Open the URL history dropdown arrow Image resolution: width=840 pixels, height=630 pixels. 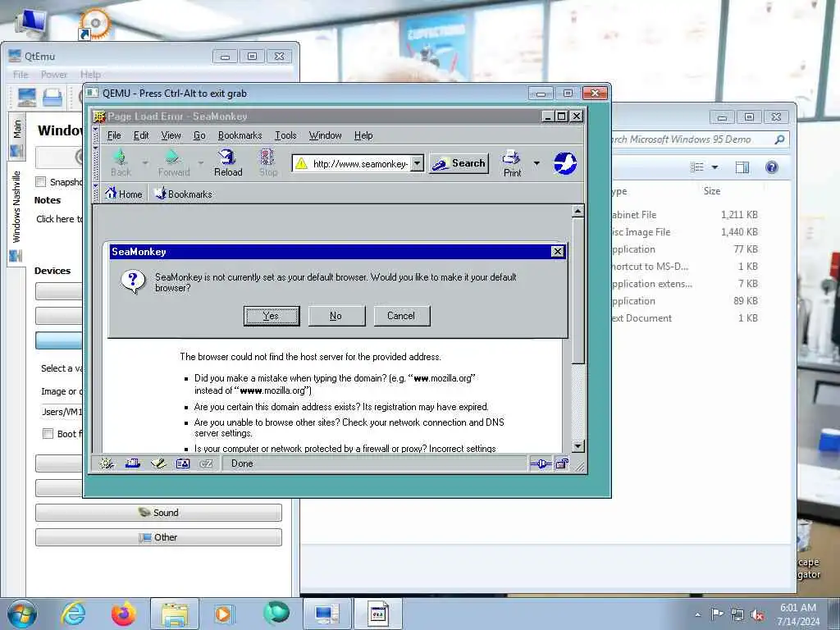(417, 163)
